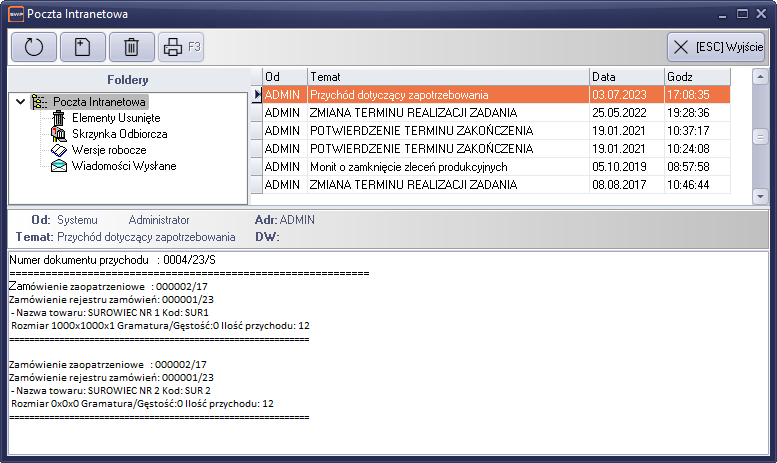
Task: Sort messages by the Od column header
Action: coord(284,76)
